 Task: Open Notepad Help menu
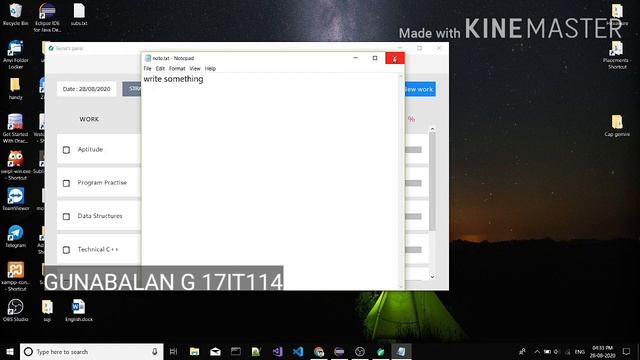210,69
